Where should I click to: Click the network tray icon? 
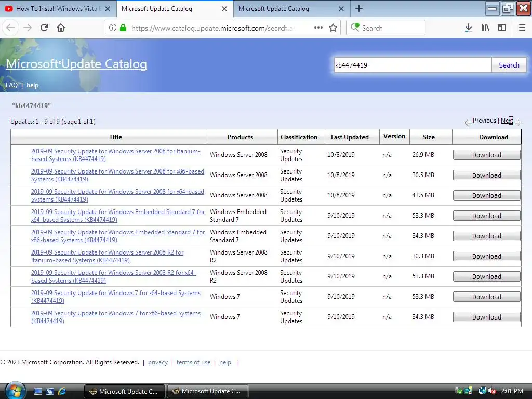(x=482, y=391)
